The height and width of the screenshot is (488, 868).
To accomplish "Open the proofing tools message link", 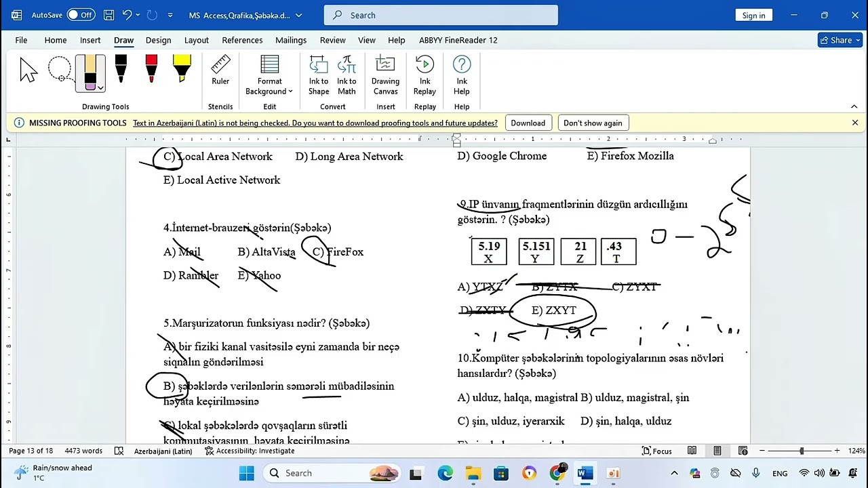I will click(315, 123).
